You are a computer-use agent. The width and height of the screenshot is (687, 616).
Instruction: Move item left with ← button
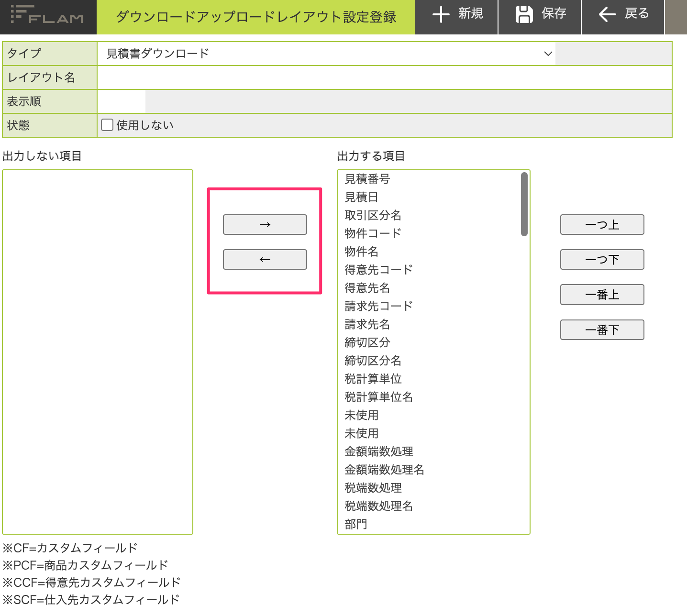tap(265, 259)
